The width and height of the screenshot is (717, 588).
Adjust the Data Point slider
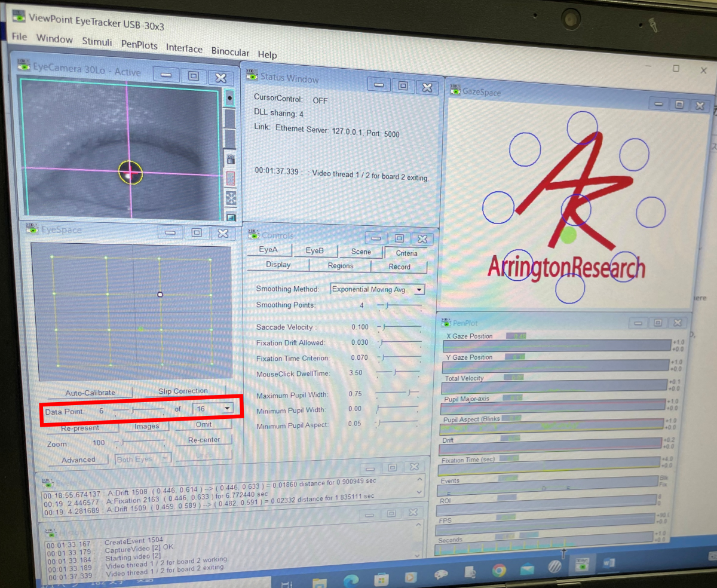click(x=139, y=411)
